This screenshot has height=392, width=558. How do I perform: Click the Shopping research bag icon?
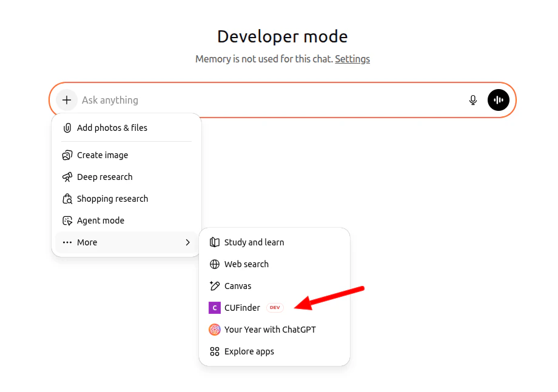point(67,199)
